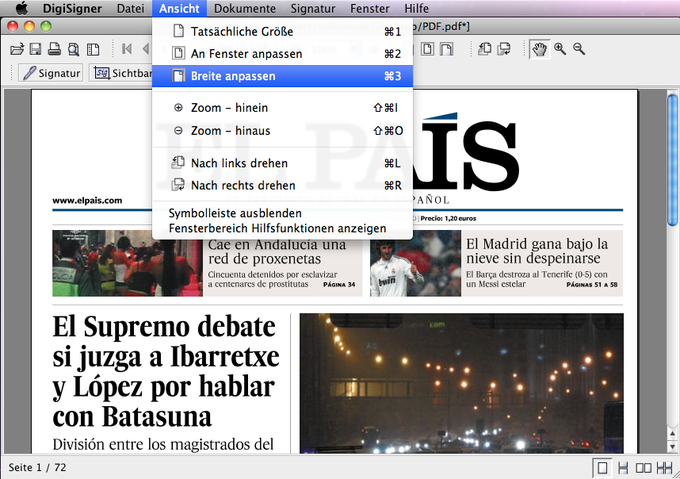
Task: Open the Apple menu
Action: 21,8
